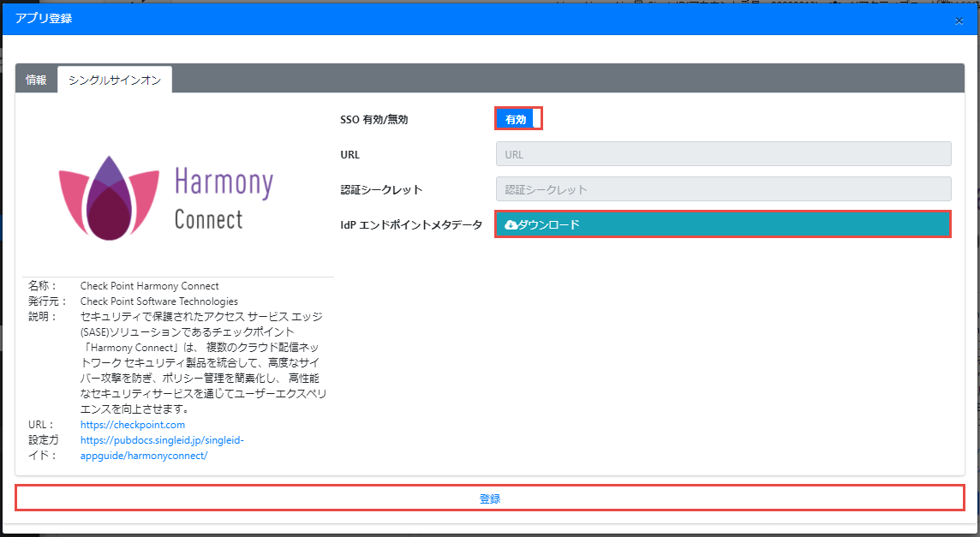Close the アプリ登録 dialog
The height and width of the screenshot is (537, 980).
[x=959, y=21]
